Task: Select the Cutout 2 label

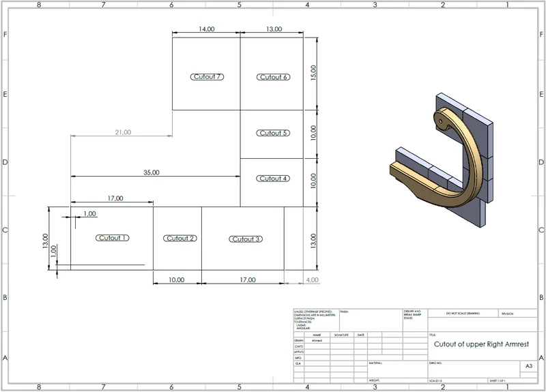Action: click(180, 238)
